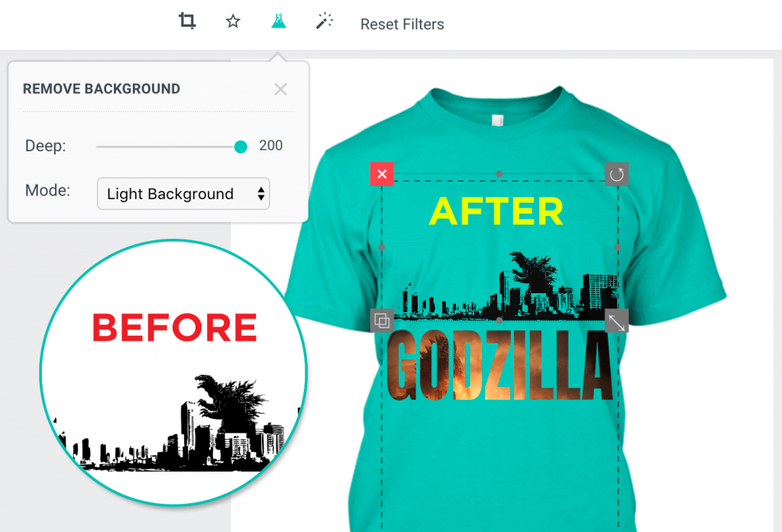Click the Deep slider track
This screenshot has width=782, height=532.
(168, 147)
